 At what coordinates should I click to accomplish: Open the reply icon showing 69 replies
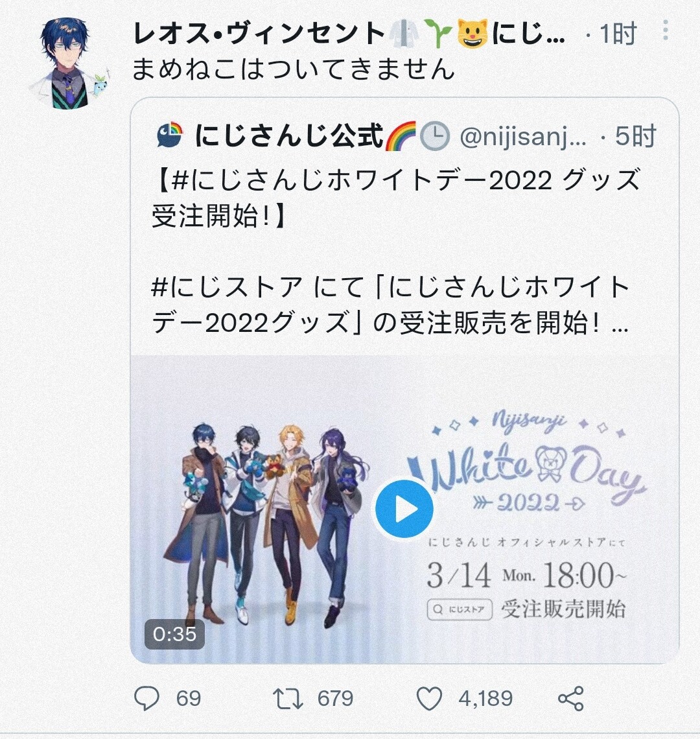(146, 698)
